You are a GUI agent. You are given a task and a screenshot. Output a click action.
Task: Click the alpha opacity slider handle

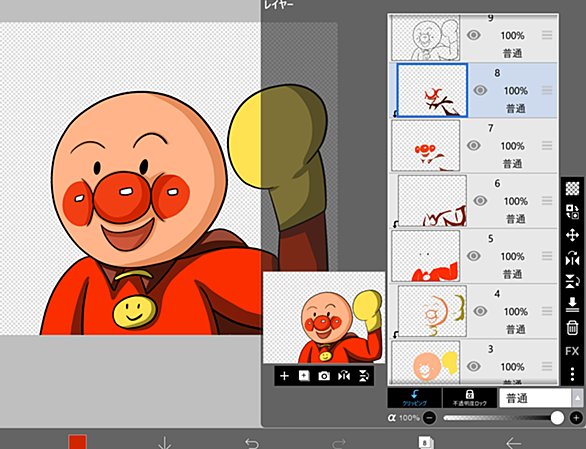(557, 418)
